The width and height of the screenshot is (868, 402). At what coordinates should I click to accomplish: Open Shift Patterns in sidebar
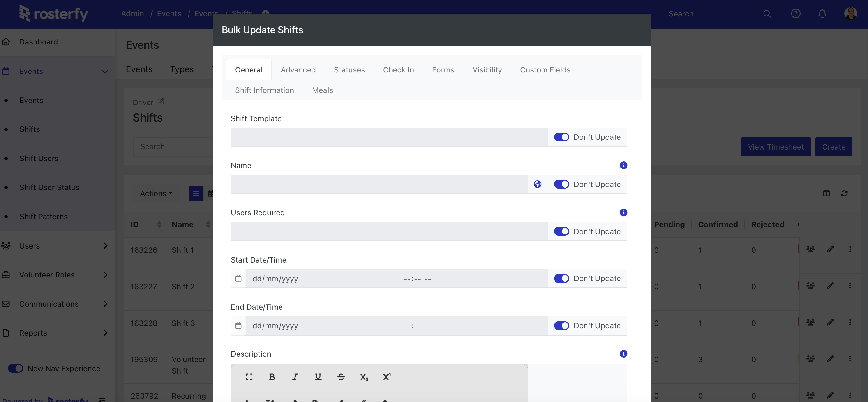point(44,217)
